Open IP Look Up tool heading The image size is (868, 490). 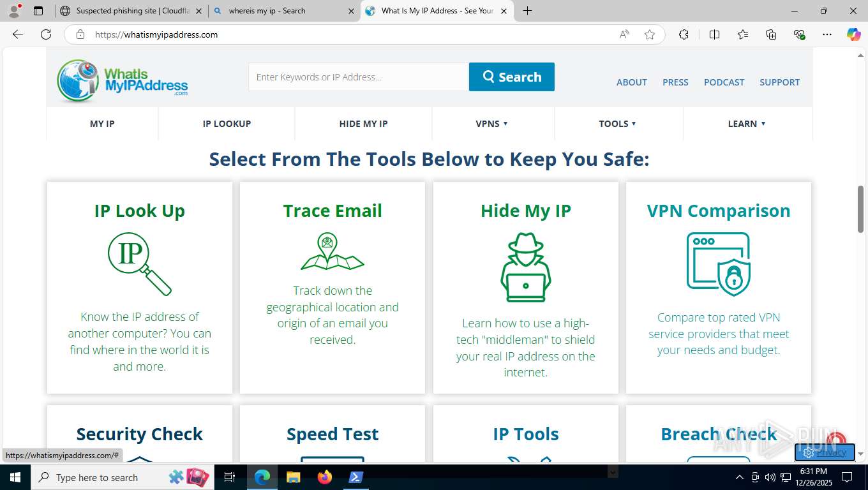[x=140, y=211]
